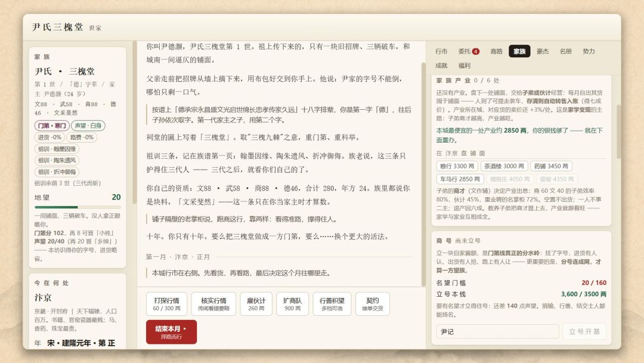Click the 立号开基 button
The height and width of the screenshot is (363, 644).
click(584, 331)
